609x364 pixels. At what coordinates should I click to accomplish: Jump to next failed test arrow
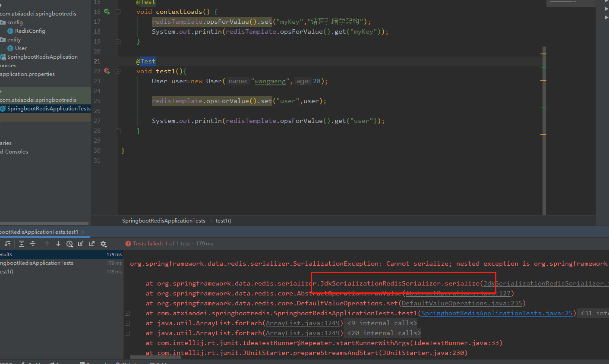(x=58, y=244)
